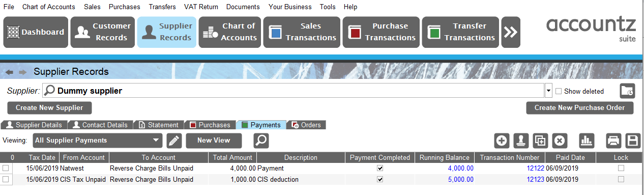Image resolution: width=644 pixels, height=195 pixels.
Task: Open Chart of Accounts toolbar button
Action: [x=230, y=32]
